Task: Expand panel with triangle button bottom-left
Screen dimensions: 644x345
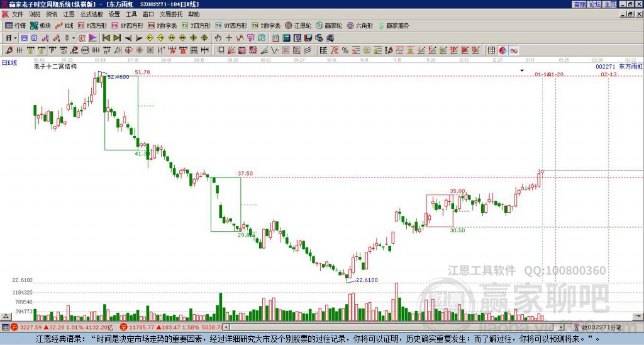Action: click(x=5, y=316)
